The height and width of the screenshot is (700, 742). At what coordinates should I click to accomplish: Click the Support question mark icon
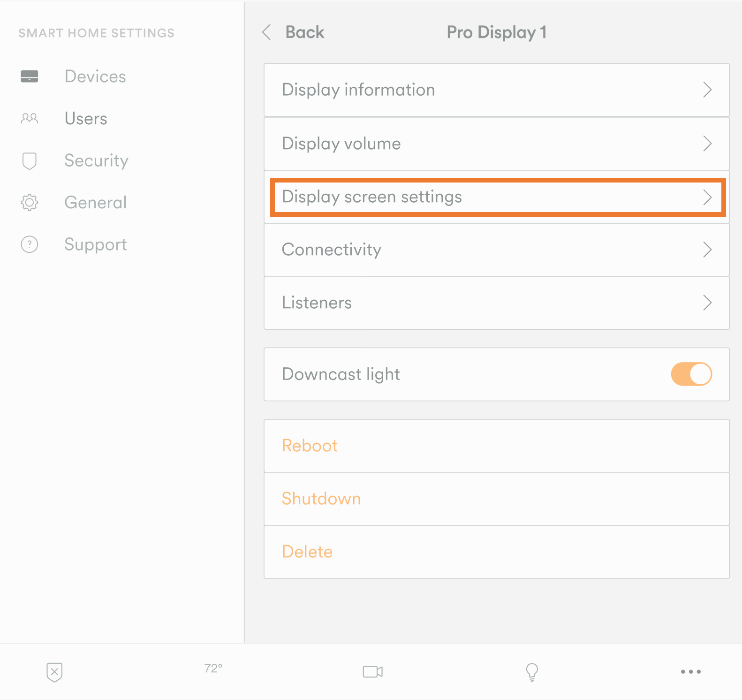pyautogui.click(x=30, y=244)
